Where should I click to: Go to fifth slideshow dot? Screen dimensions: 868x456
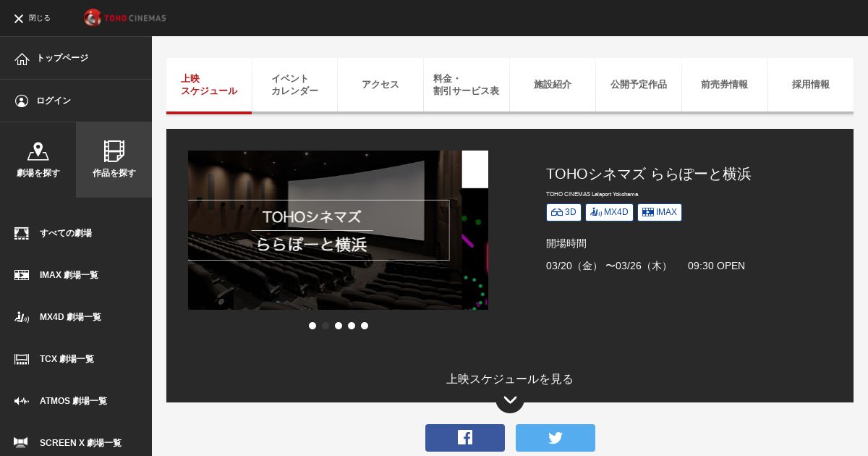click(x=365, y=326)
